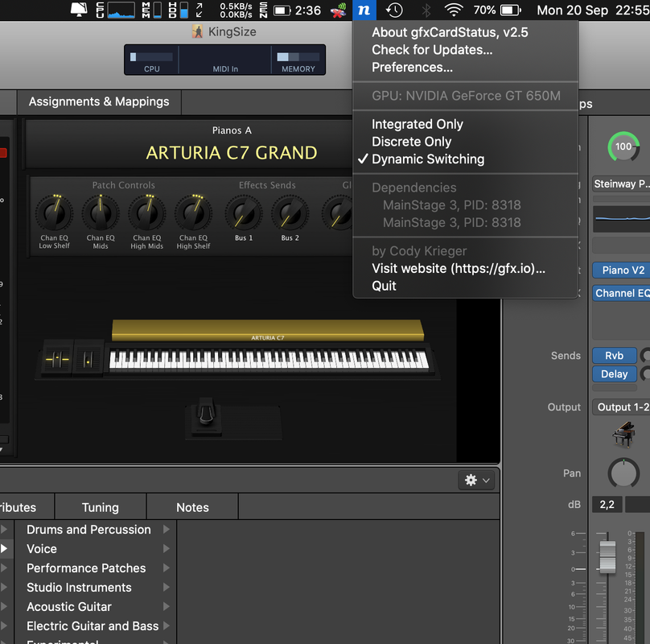This screenshot has height=644, width=650.
Task: Click the MEMORY meter display
Action: coord(298,60)
